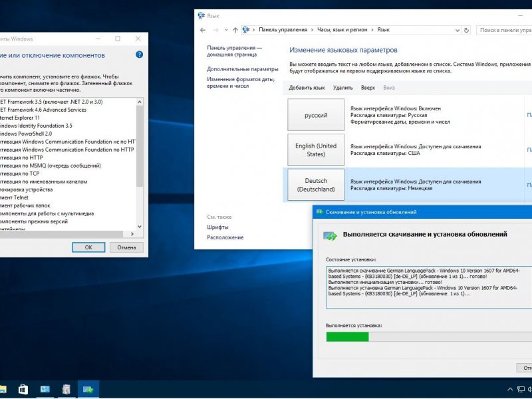
Task: Select the Deutsch (Deutschland) language tile
Action: point(316,185)
